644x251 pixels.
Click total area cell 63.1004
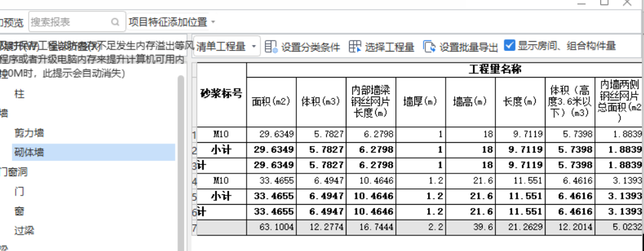click(x=271, y=228)
